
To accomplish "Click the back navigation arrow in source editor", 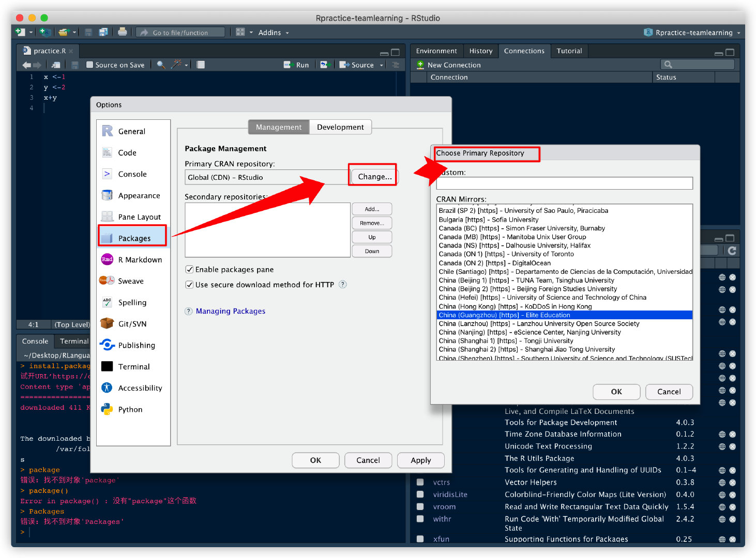I will 26,65.
